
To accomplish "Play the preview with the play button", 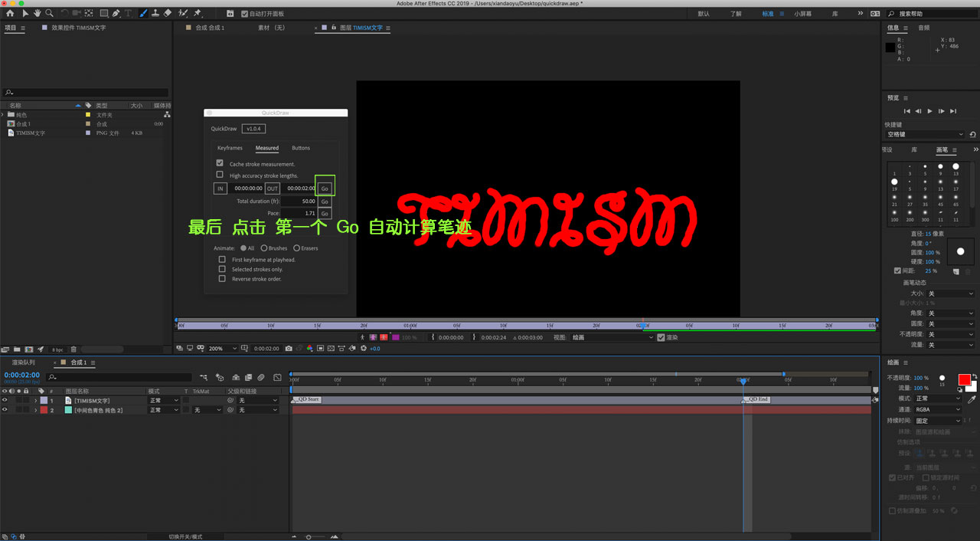I will (x=930, y=111).
